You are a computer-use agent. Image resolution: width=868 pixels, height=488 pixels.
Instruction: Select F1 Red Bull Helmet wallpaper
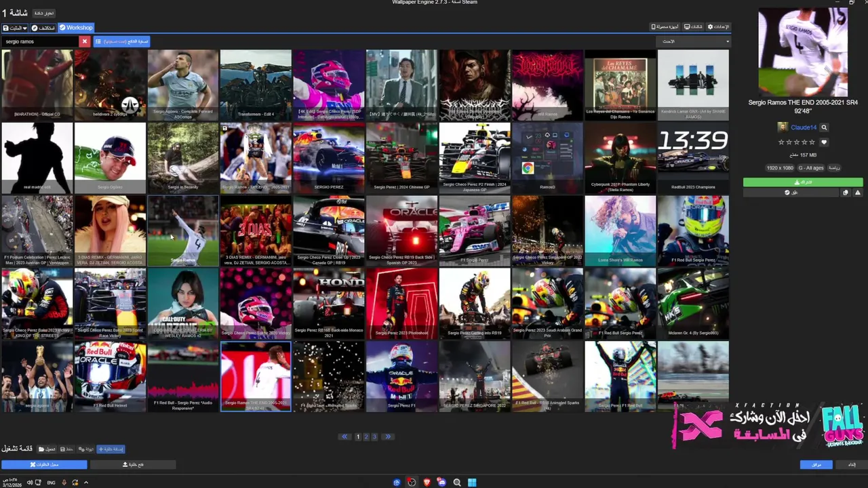(110, 376)
